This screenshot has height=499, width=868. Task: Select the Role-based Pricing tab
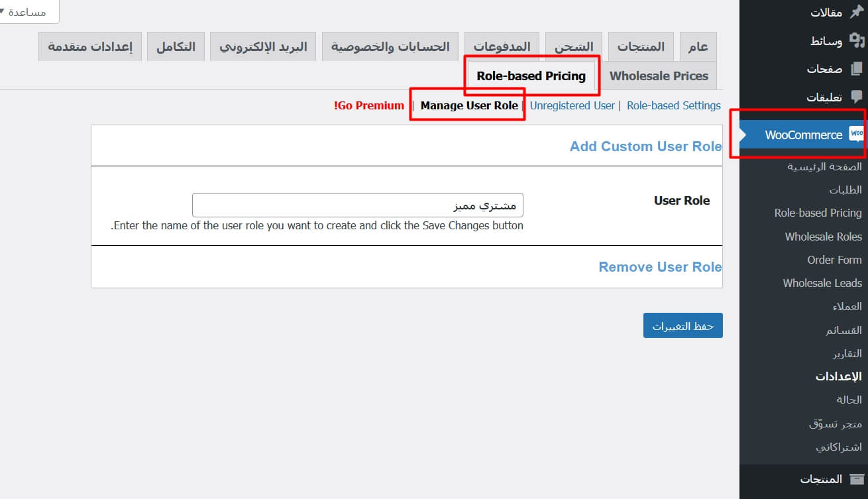531,76
